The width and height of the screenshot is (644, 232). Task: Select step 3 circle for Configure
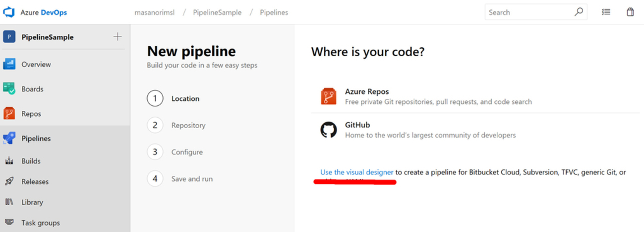pos(155,152)
